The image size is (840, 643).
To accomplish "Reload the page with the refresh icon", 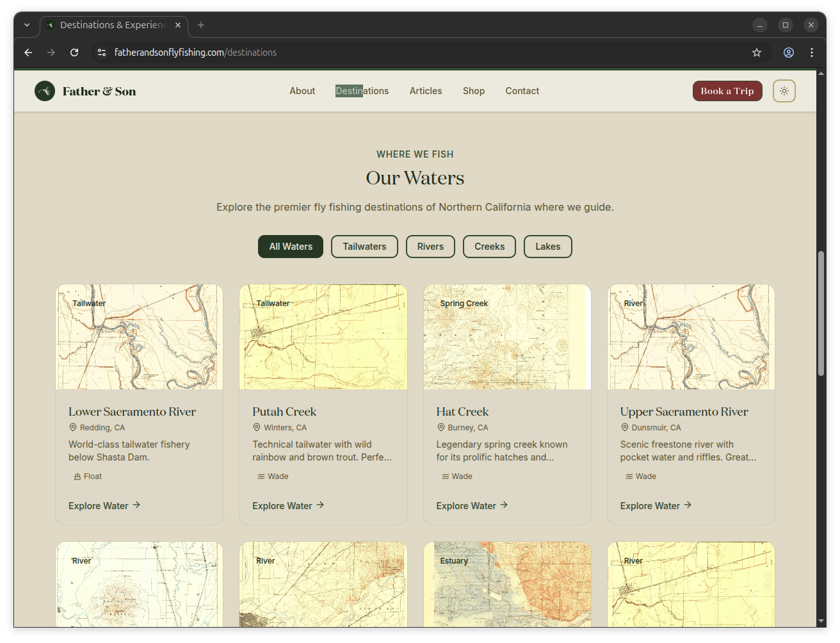I will 74,53.
